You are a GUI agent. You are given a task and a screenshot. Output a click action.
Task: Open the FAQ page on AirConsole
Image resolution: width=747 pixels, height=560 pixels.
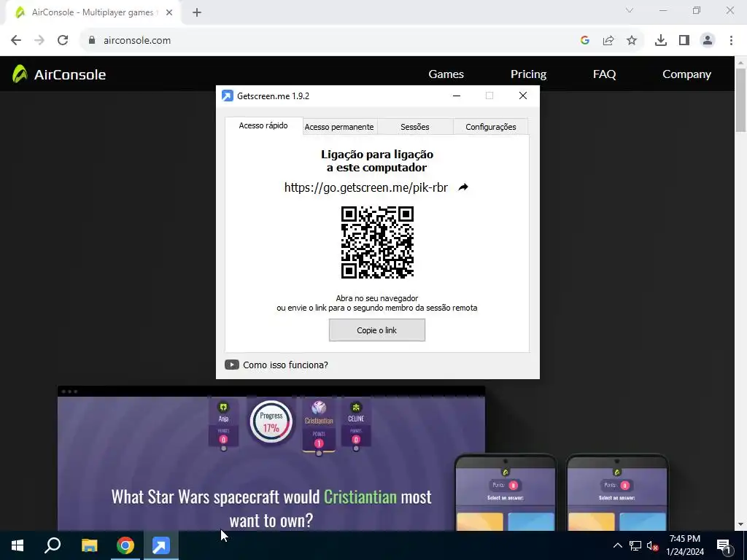[x=605, y=74]
